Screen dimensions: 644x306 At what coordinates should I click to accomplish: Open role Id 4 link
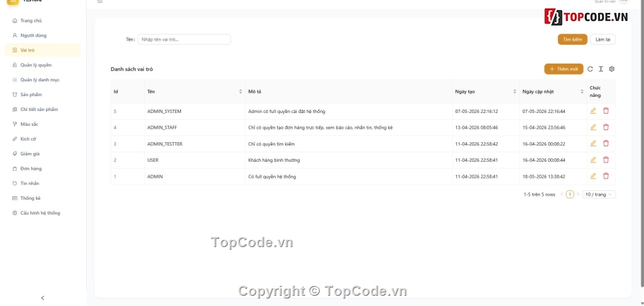click(115, 127)
